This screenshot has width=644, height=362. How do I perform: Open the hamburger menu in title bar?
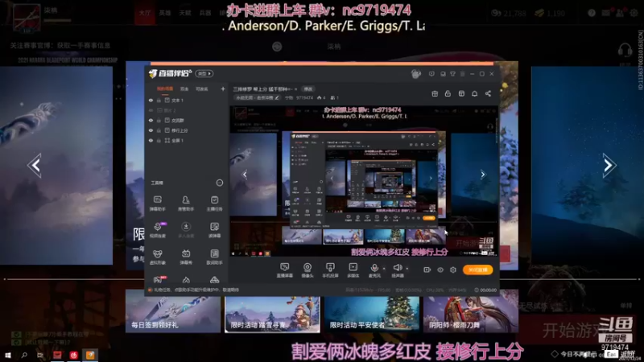tap(462, 74)
